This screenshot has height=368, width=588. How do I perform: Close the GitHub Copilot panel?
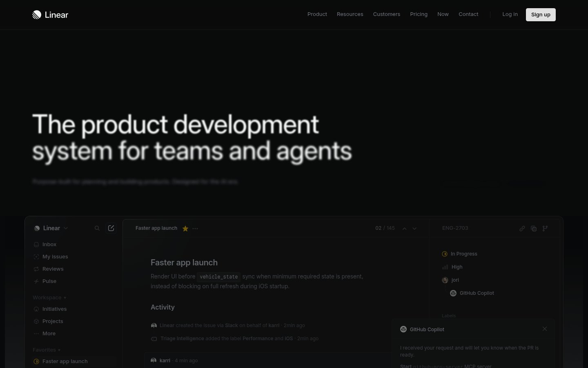click(545, 329)
